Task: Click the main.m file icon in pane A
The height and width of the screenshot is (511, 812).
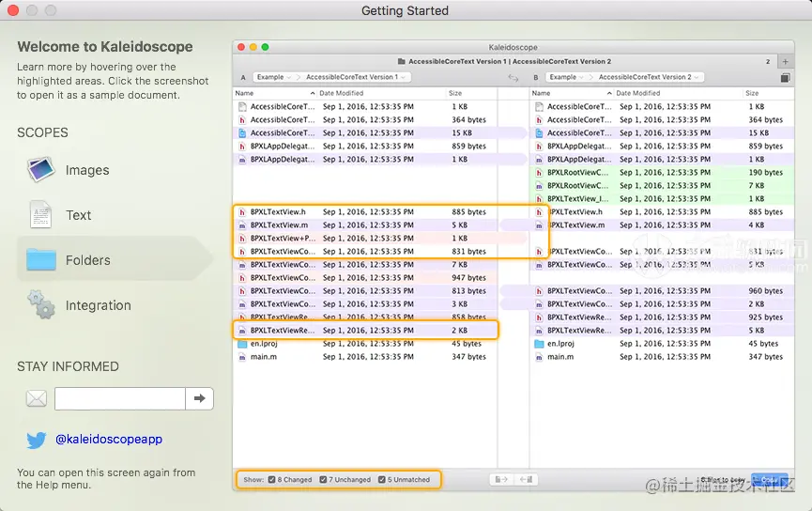Action: tap(242, 357)
